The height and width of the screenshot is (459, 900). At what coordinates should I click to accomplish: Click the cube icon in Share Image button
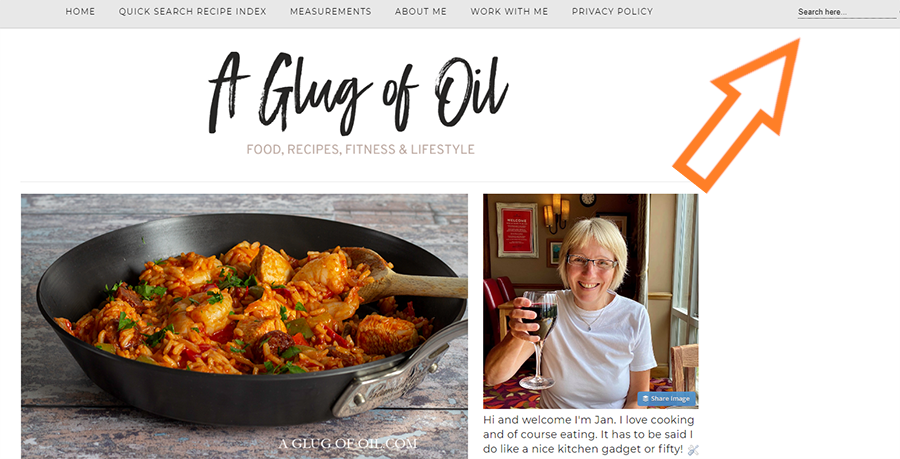tap(645, 399)
